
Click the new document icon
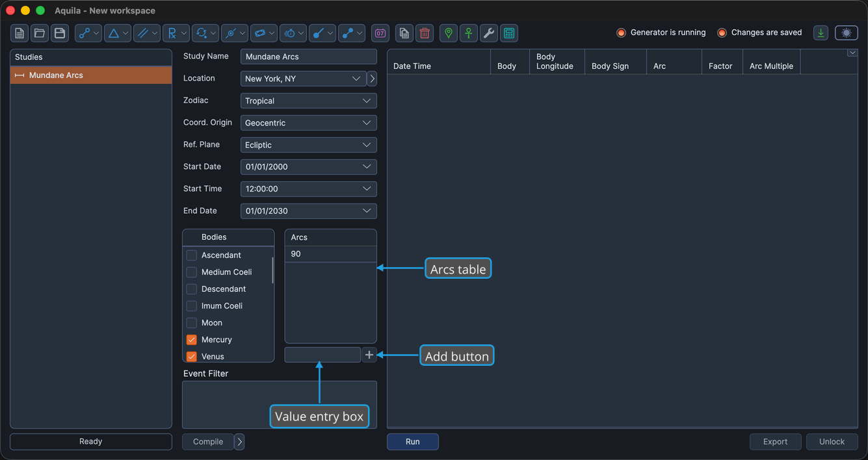[20, 33]
